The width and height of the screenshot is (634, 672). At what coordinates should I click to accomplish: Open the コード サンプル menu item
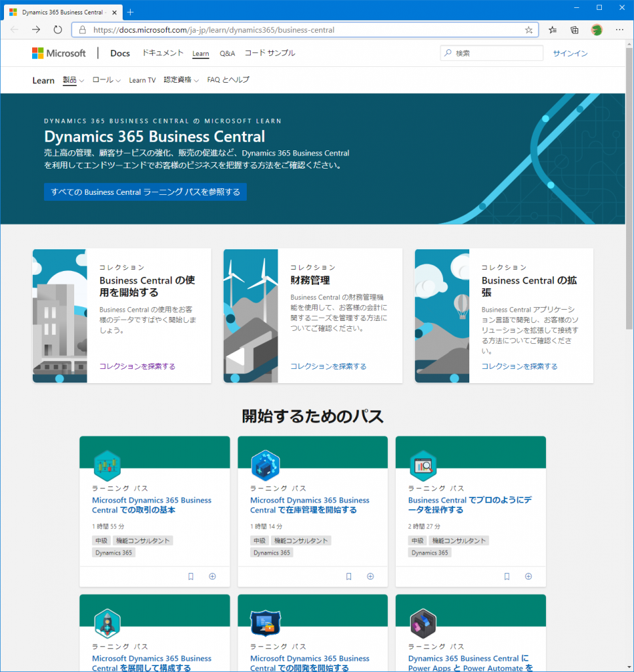point(270,53)
